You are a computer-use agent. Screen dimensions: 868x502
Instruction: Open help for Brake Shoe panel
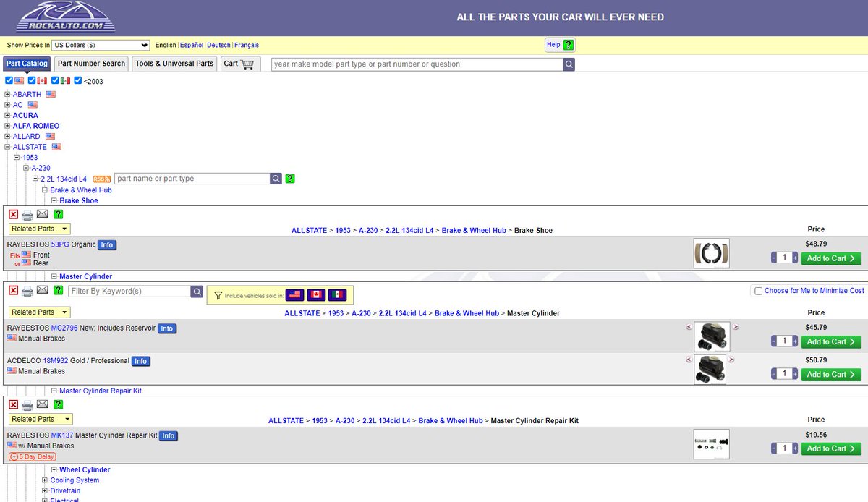(59, 215)
